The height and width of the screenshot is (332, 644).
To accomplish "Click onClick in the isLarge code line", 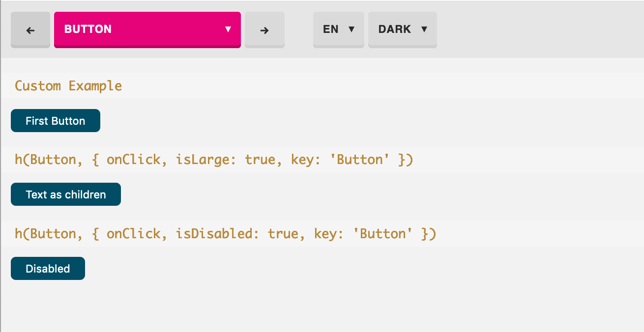I will point(134,160).
